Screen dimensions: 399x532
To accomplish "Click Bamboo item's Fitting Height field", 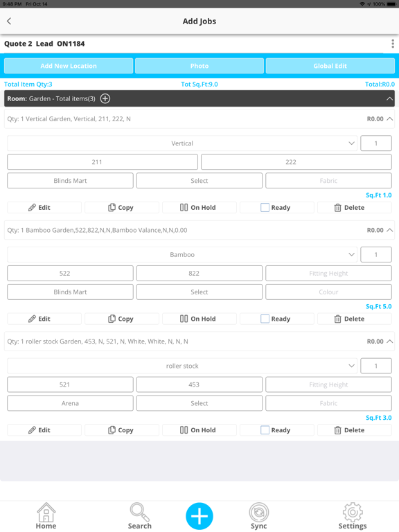I will coord(328,273).
